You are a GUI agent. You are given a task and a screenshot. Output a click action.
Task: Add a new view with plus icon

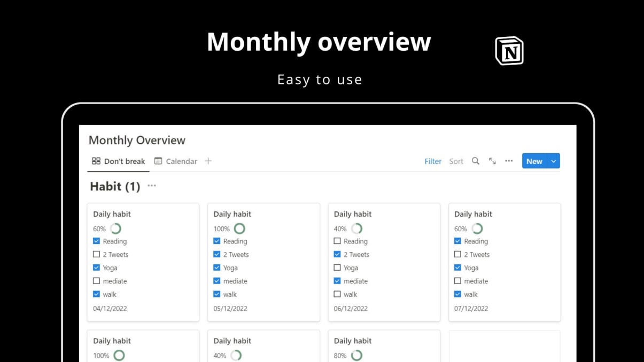(208, 161)
